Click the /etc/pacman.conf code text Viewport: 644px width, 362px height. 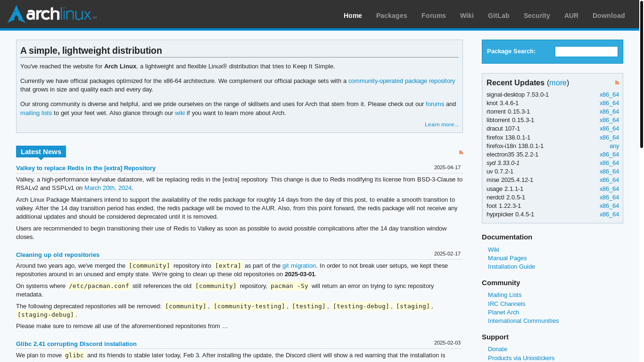(x=99, y=286)
